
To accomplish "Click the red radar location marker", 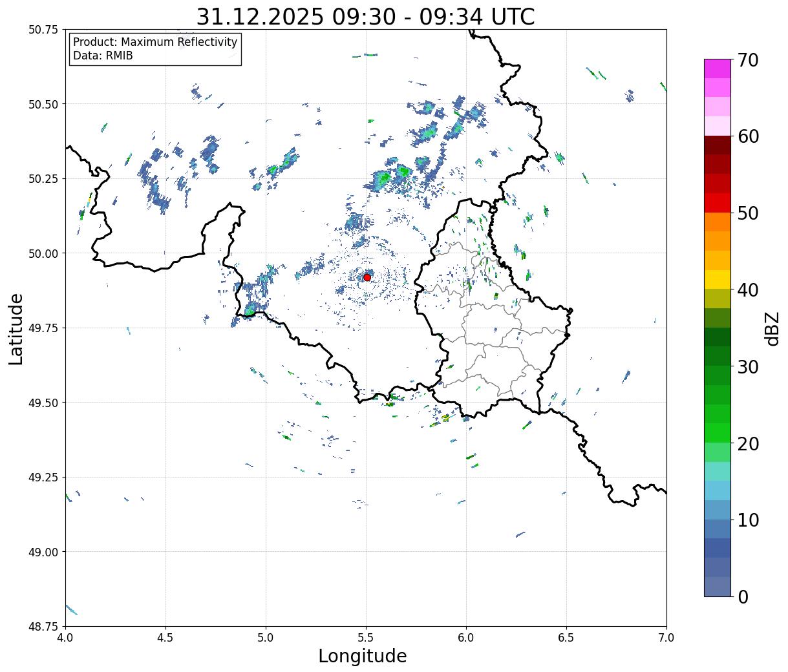I will [x=367, y=277].
